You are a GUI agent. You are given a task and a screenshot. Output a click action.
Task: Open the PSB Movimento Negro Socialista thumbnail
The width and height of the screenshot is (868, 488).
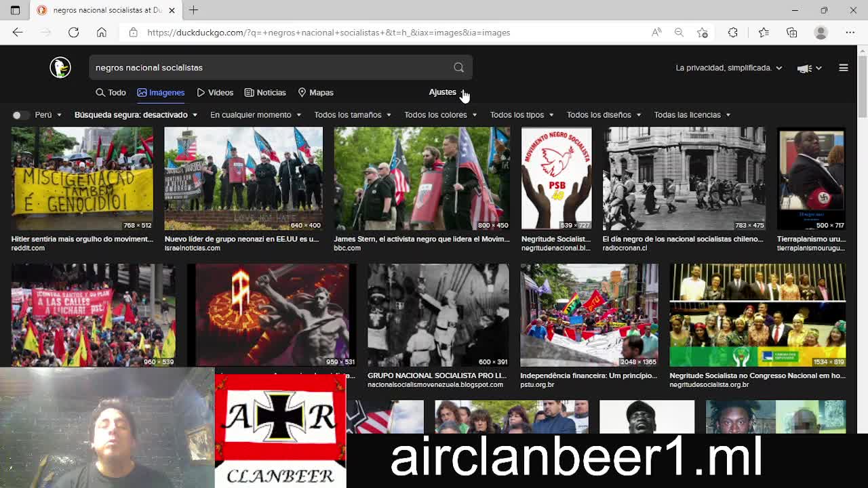(556, 179)
